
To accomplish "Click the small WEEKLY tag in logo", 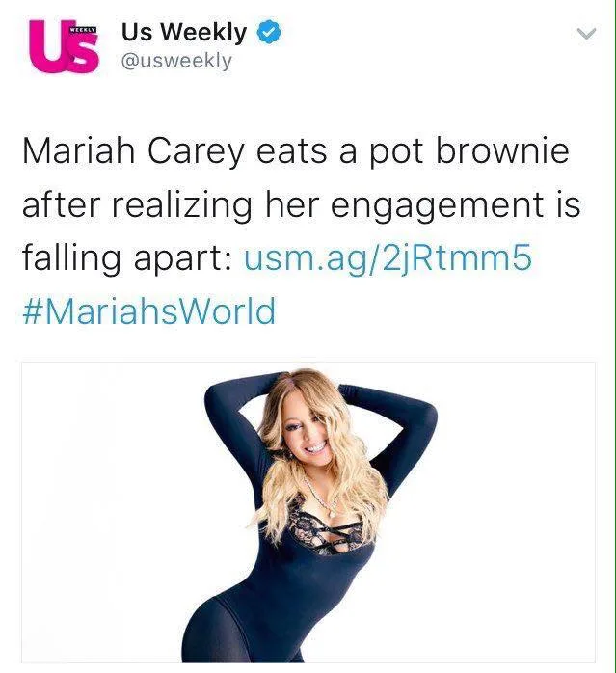I will (82, 30).
